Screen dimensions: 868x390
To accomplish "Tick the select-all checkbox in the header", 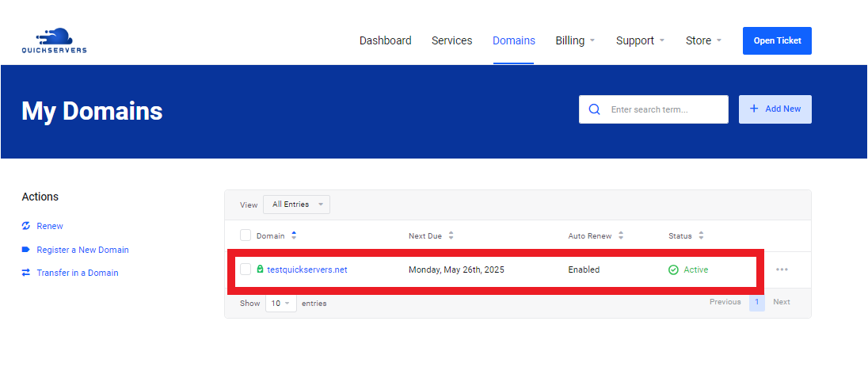I will [246, 235].
